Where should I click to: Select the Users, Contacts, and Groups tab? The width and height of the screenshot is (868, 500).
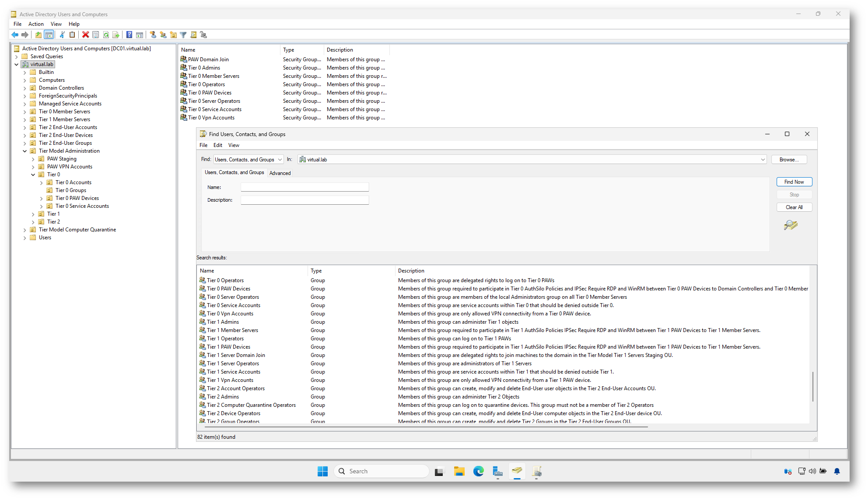(234, 172)
